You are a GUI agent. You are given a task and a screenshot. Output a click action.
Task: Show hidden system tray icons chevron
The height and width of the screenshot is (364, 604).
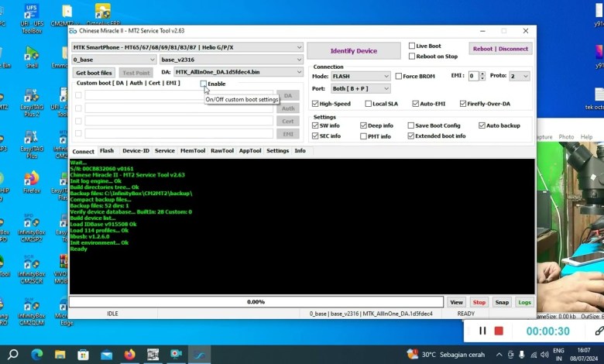click(499, 355)
